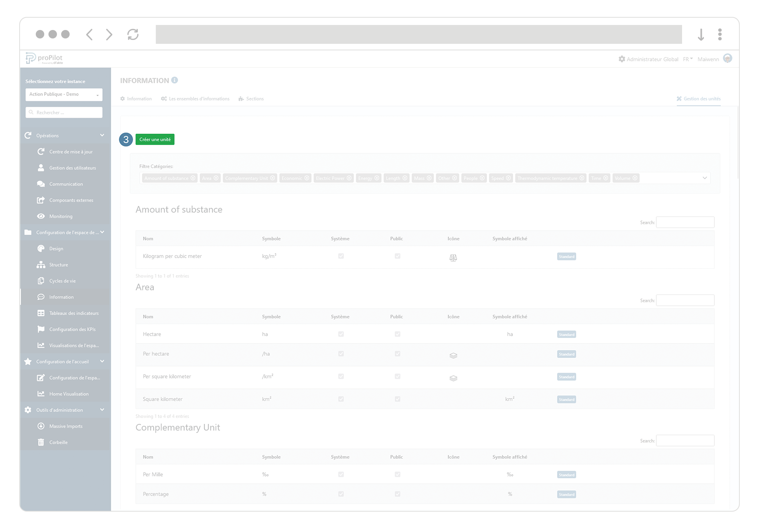Collapse the Opérations sidebar section
759x532 pixels.
coord(102,135)
